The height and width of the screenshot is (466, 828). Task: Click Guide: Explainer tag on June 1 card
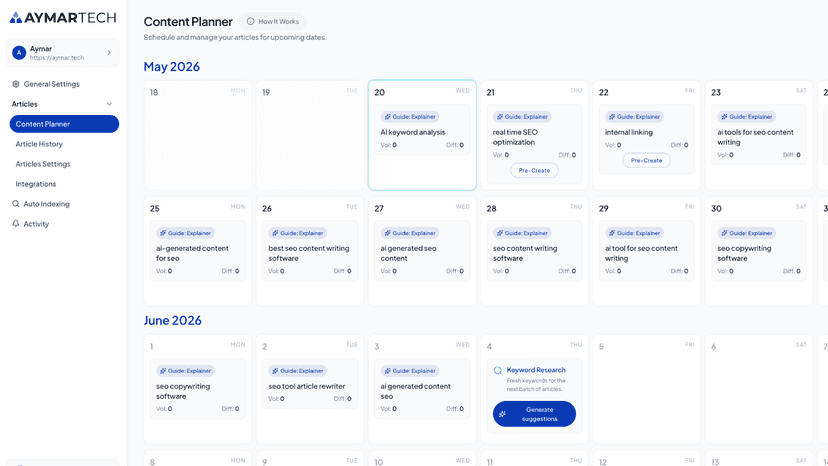[185, 371]
